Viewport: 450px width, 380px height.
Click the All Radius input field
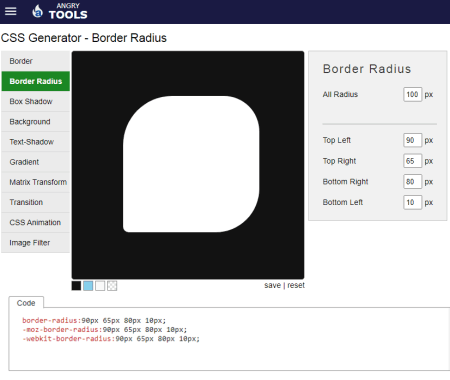pos(412,94)
